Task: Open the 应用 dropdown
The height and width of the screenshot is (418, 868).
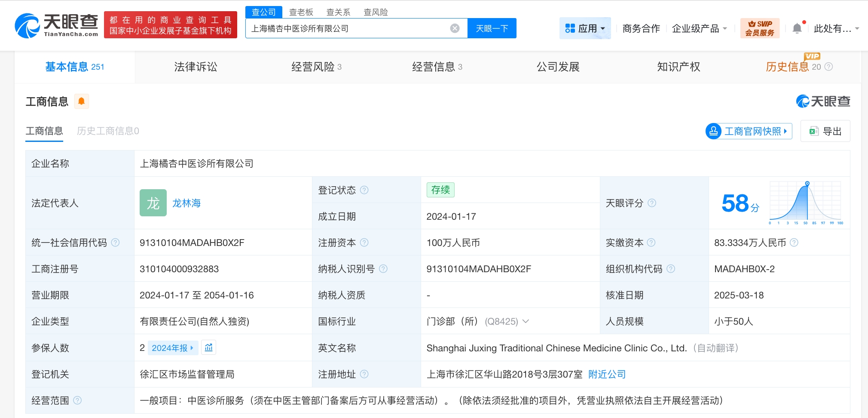Action: [x=586, y=28]
